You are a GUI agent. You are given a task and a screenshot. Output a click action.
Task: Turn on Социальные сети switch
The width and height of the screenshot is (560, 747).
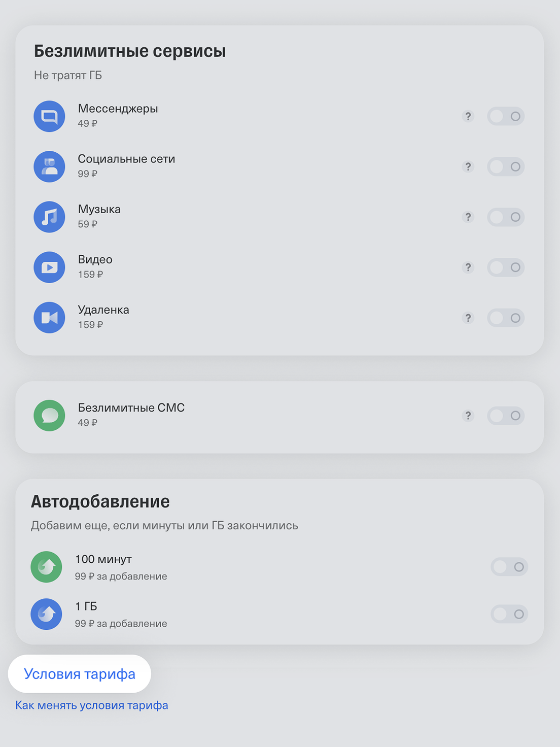pos(506,166)
